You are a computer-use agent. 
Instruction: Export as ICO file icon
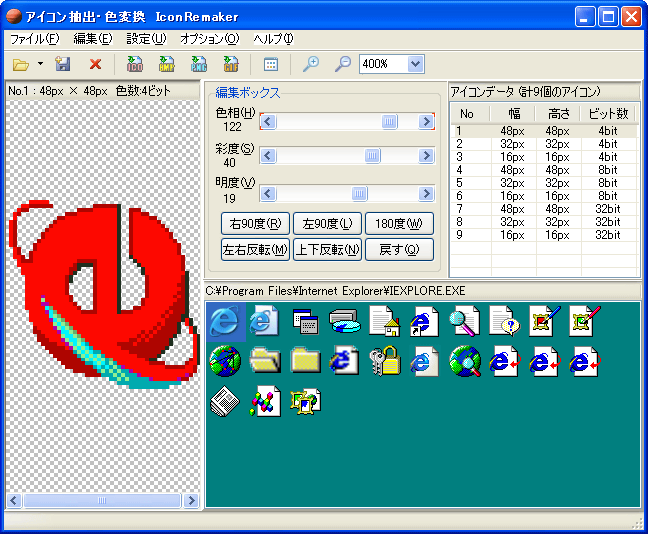click(135, 64)
